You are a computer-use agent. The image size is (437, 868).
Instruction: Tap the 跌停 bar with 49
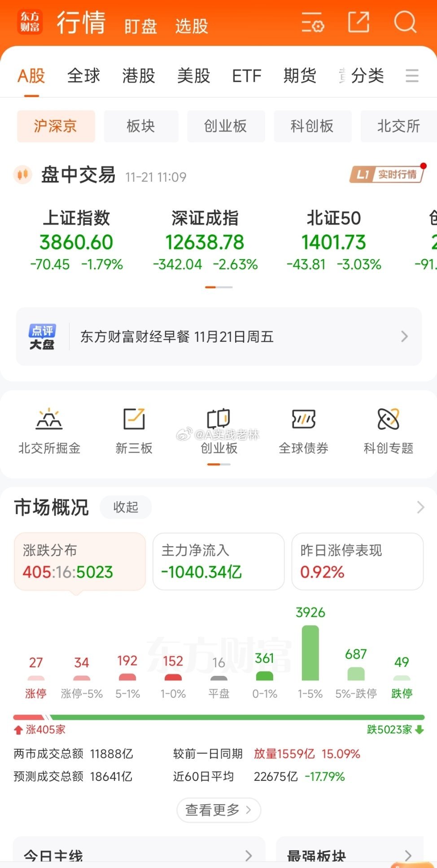[x=402, y=678]
